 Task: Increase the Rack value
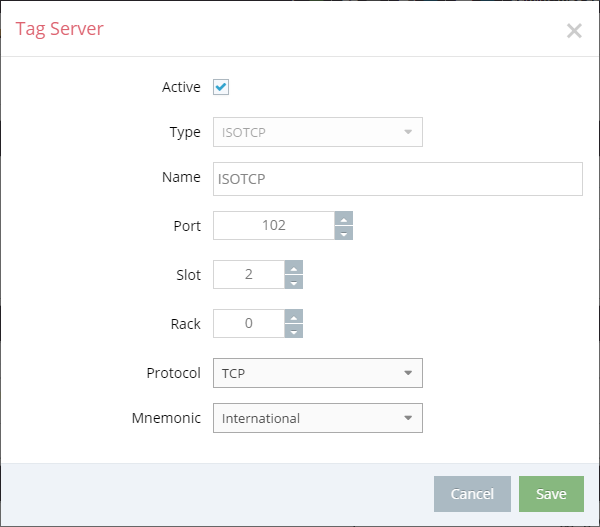(294, 317)
